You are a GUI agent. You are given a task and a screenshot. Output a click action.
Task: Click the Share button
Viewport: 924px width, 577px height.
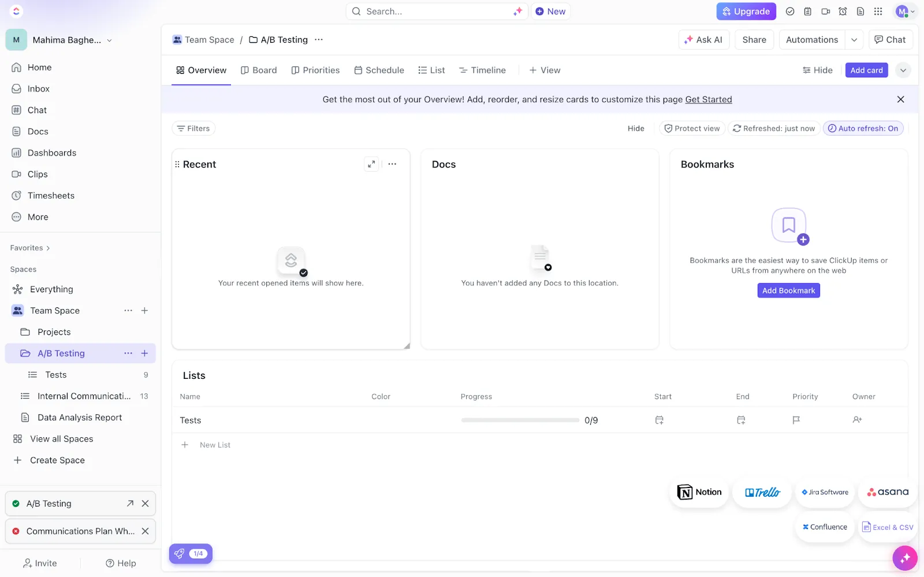coord(754,40)
